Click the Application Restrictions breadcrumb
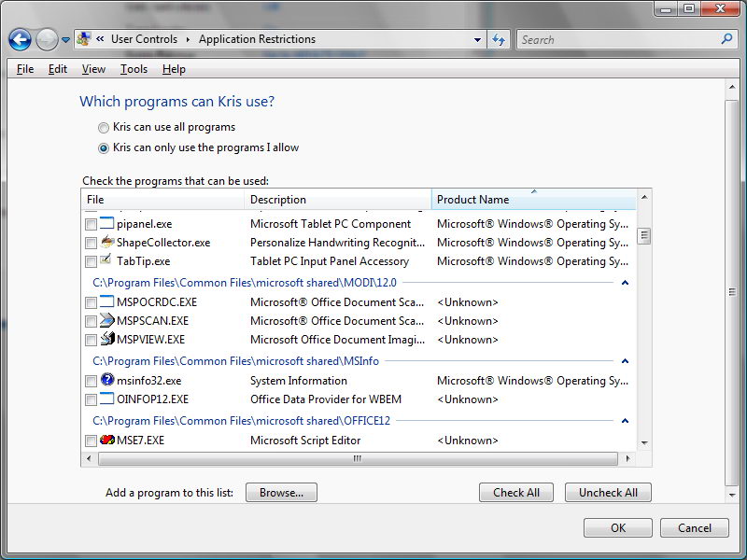The image size is (747, 560). click(258, 39)
